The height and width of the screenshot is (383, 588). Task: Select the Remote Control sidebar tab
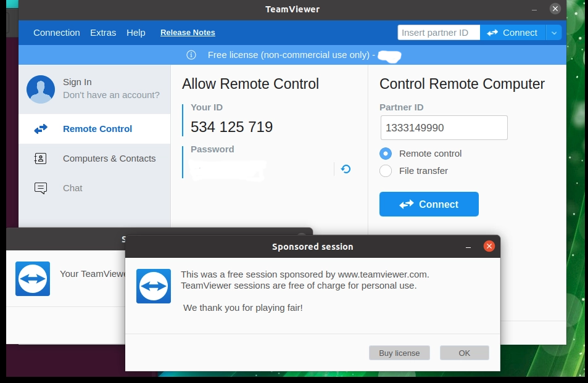pos(94,128)
